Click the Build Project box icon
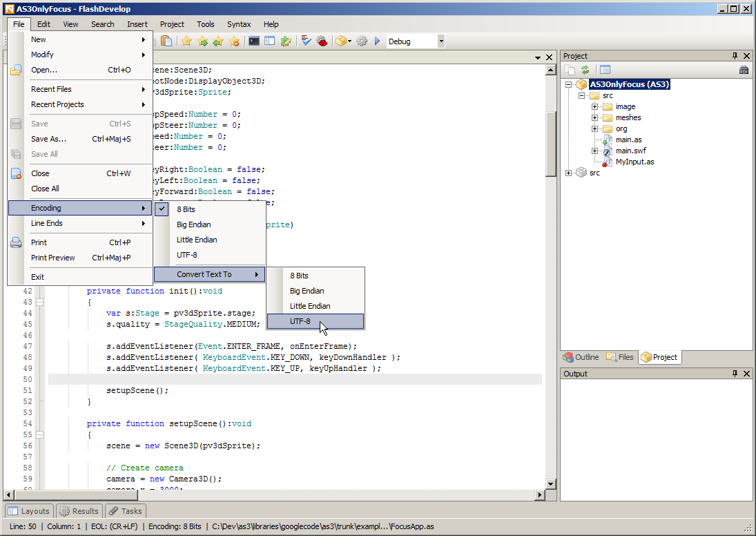The image size is (756, 536). [341, 41]
